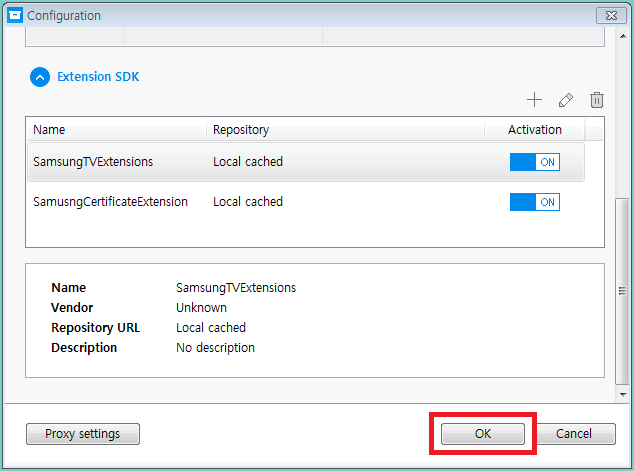Screen dimensions: 634x471
Task: Click the Activation column header
Action: (534, 130)
